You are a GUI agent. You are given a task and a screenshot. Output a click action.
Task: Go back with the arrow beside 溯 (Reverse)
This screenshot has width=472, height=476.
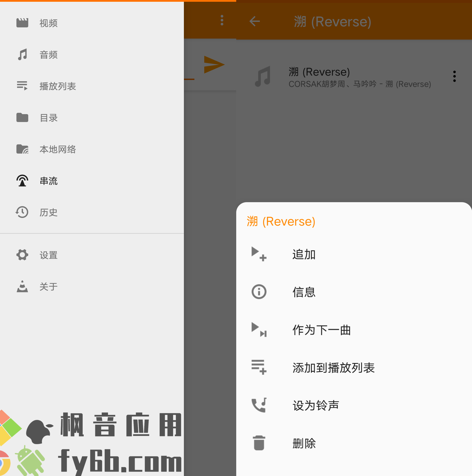(255, 21)
